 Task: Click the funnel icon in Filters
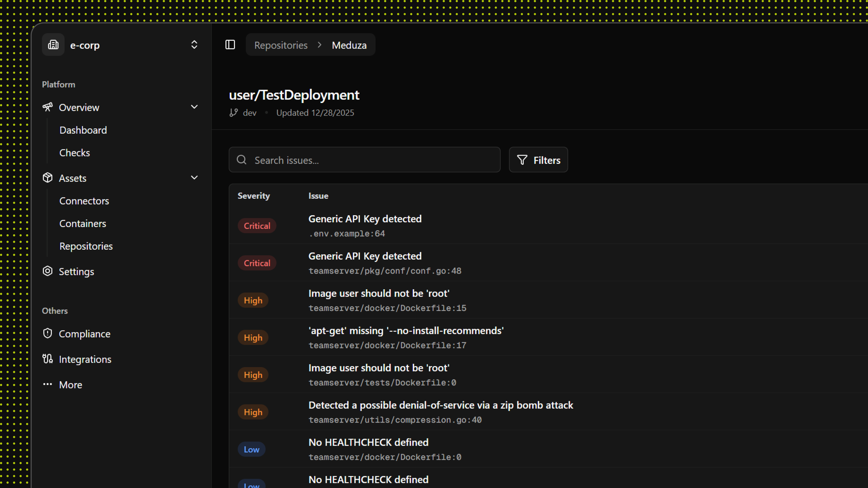coord(522,160)
